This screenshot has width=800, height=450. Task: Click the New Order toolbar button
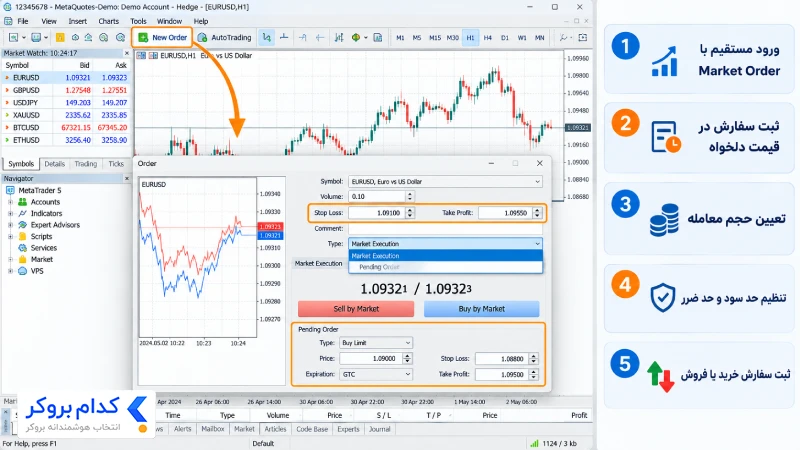click(x=163, y=37)
